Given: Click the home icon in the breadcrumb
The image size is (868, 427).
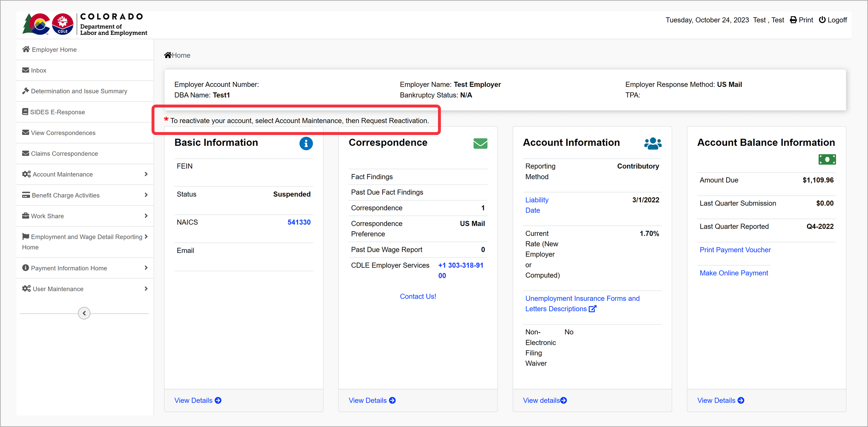Looking at the screenshot, I should tap(168, 55).
